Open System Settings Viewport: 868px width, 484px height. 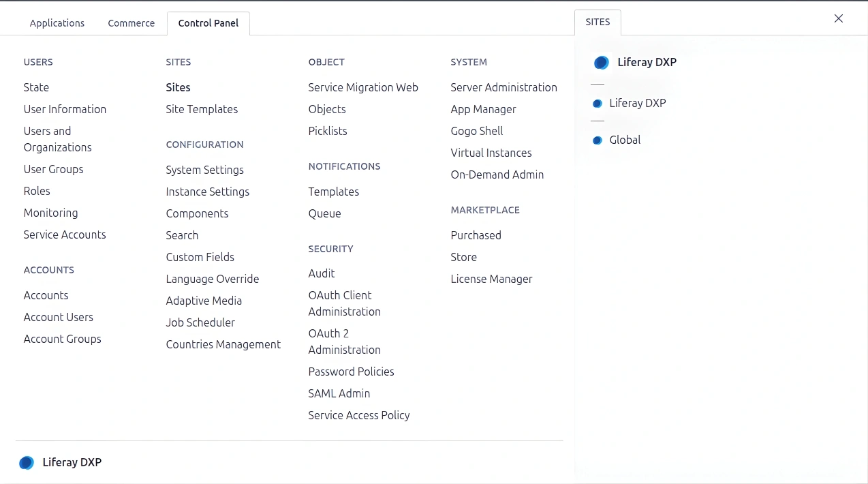tap(204, 170)
